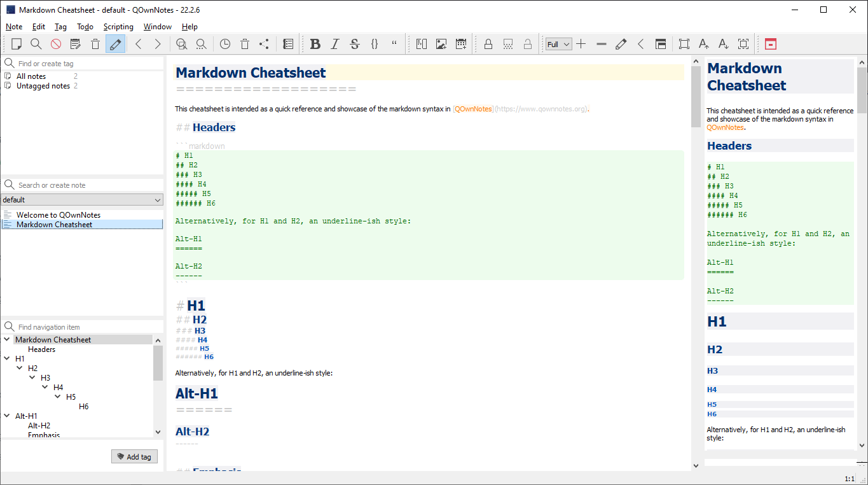Image resolution: width=868 pixels, height=485 pixels.
Task: Open the Scripting menu
Action: point(118,27)
